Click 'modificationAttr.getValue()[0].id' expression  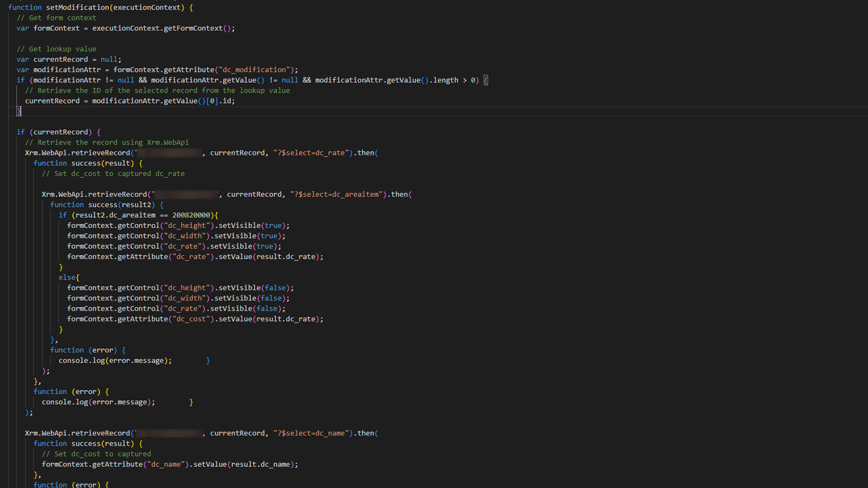(161, 101)
